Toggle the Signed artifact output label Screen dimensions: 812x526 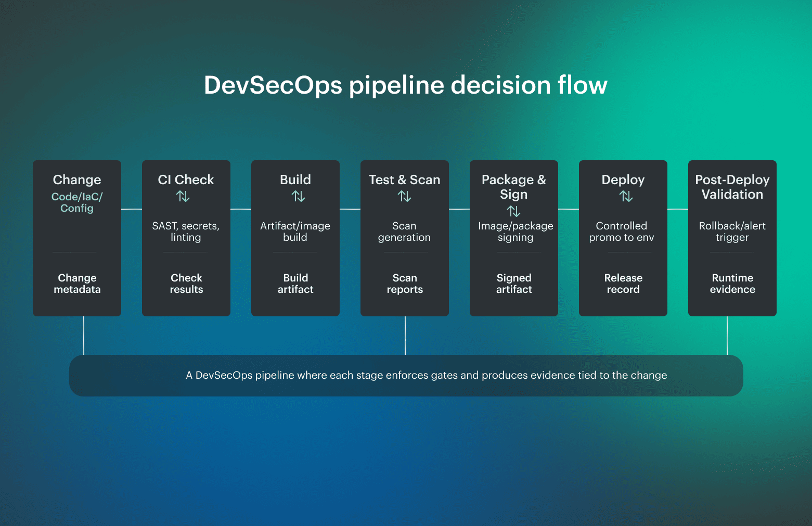tap(513, 284)
